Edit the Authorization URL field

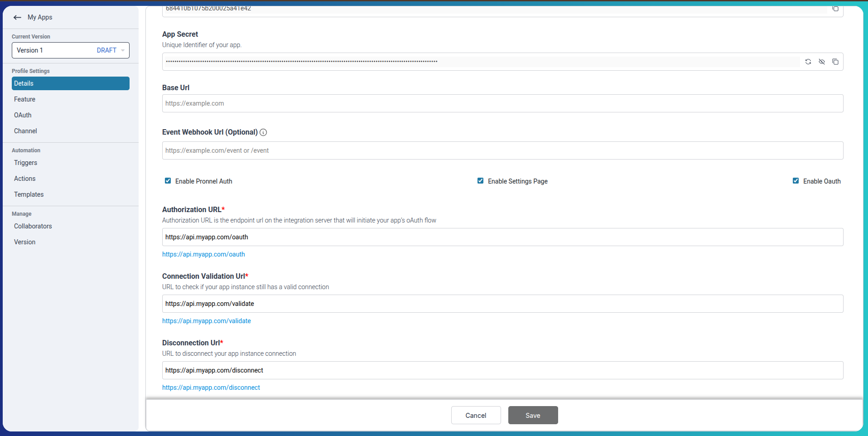tap(502, 237)
